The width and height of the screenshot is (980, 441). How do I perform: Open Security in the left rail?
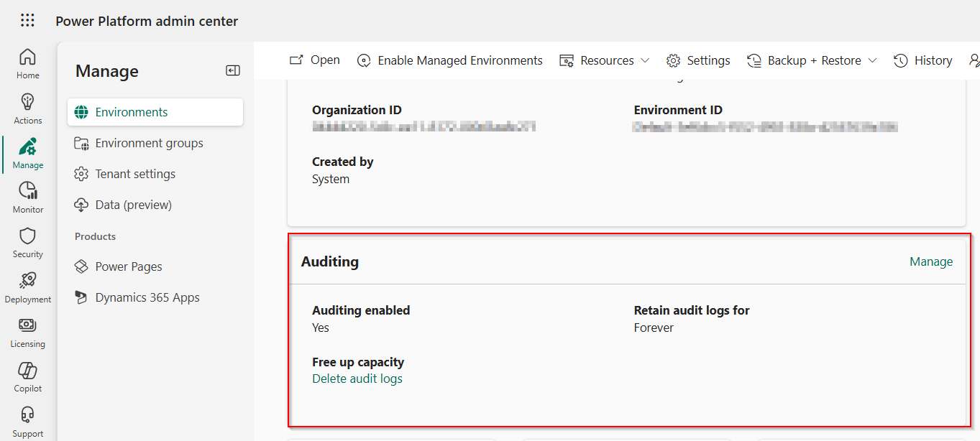click(x=28, y=243)
